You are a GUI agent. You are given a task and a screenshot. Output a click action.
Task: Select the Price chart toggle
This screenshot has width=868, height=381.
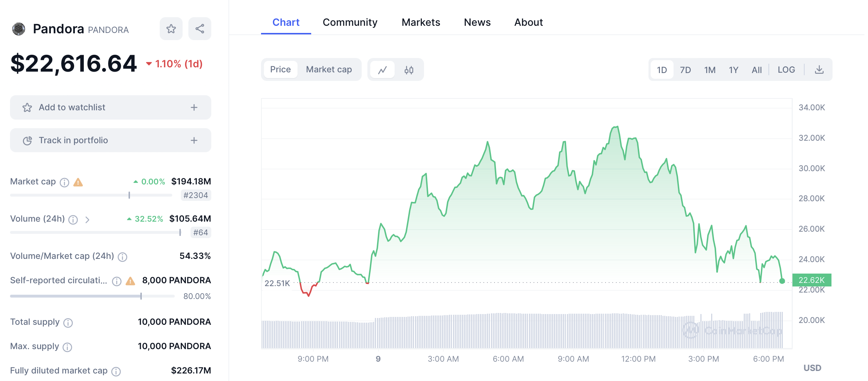click(x=280, y=69)
